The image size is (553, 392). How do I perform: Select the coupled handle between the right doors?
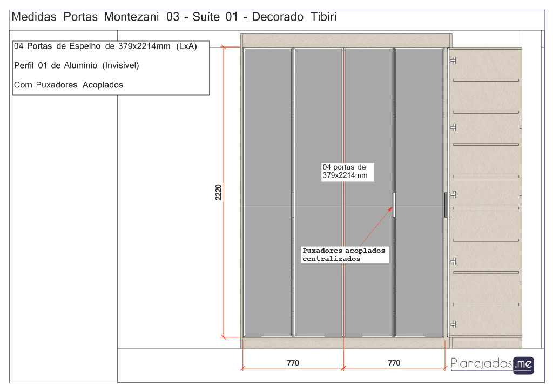(x=394, y=205)
